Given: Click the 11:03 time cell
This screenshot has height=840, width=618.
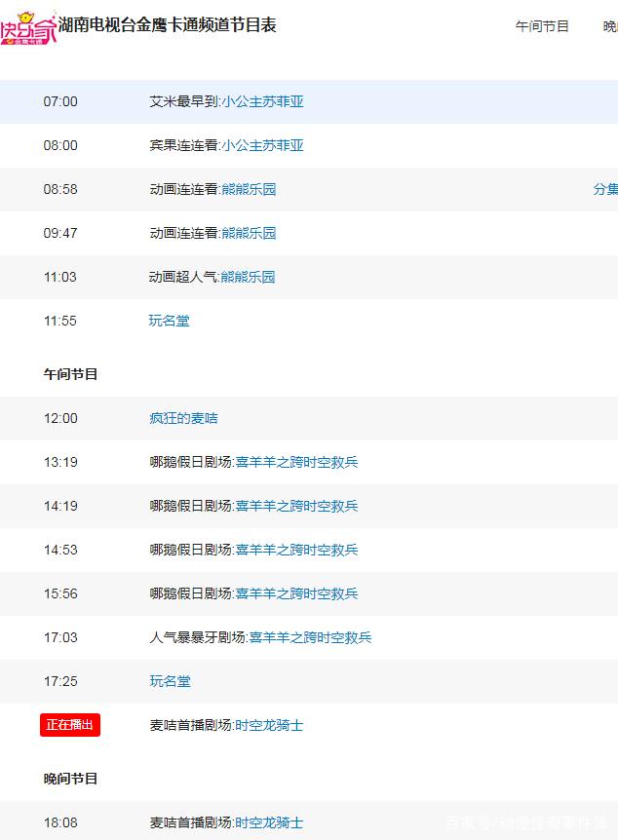Looking at the screenshot, I should pos(60,278).
